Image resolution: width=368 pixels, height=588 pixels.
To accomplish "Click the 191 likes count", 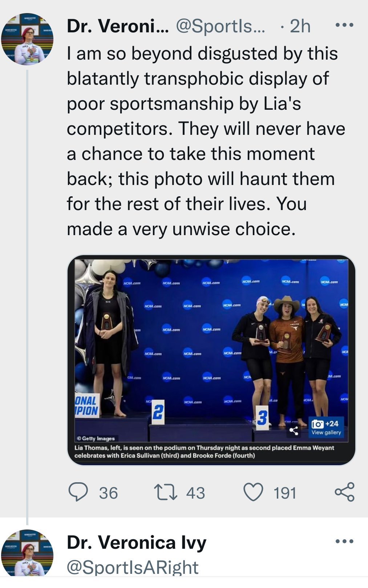I will [285, 493].
